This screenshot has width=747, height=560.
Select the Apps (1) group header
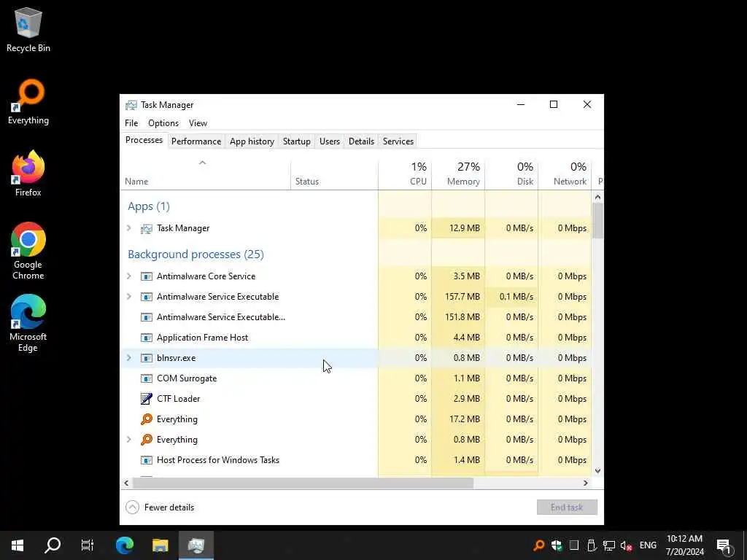(149, 206)
